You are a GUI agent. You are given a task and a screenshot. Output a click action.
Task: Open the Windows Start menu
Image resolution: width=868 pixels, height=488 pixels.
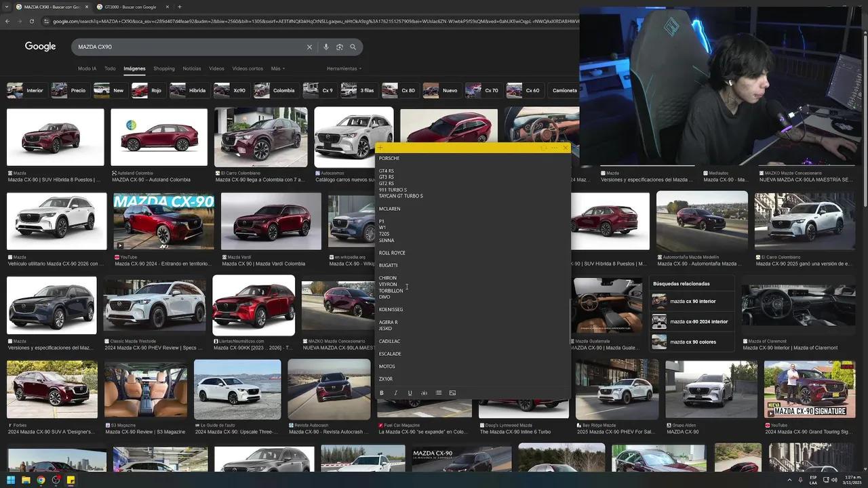11,480
